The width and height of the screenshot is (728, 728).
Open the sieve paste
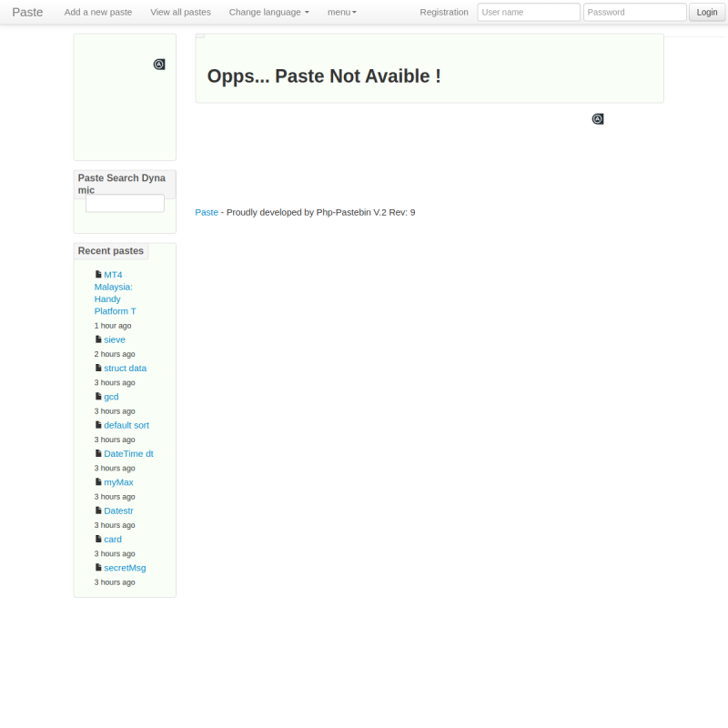115,339
